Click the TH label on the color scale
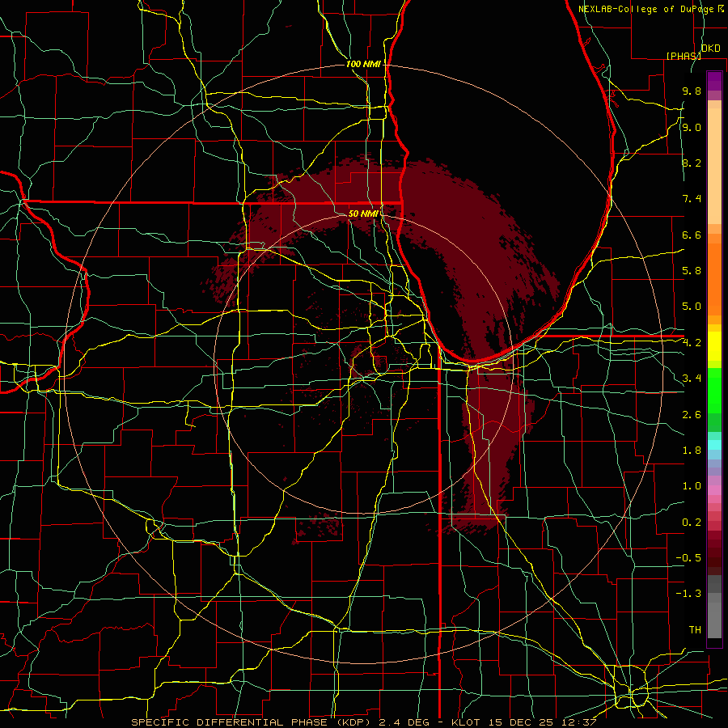 [695, 630]
